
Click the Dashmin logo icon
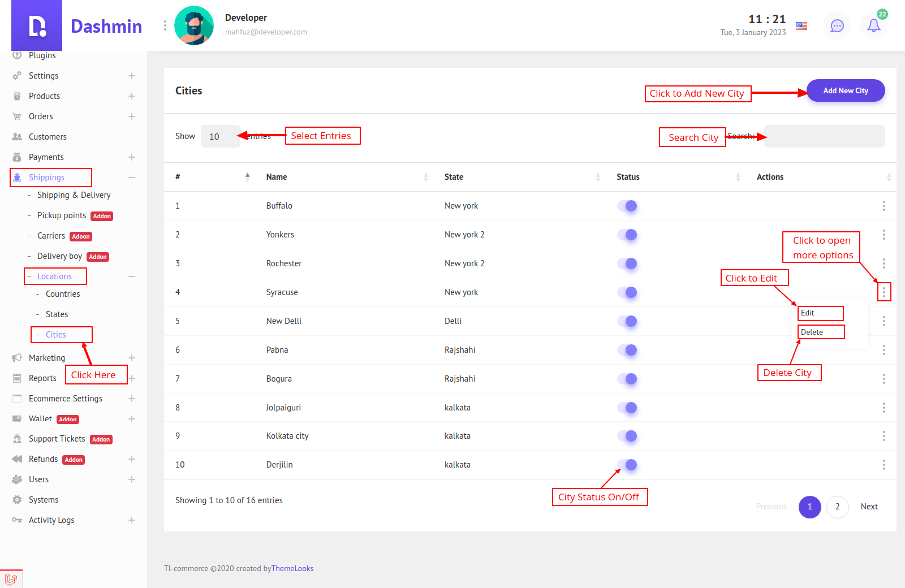37,26
